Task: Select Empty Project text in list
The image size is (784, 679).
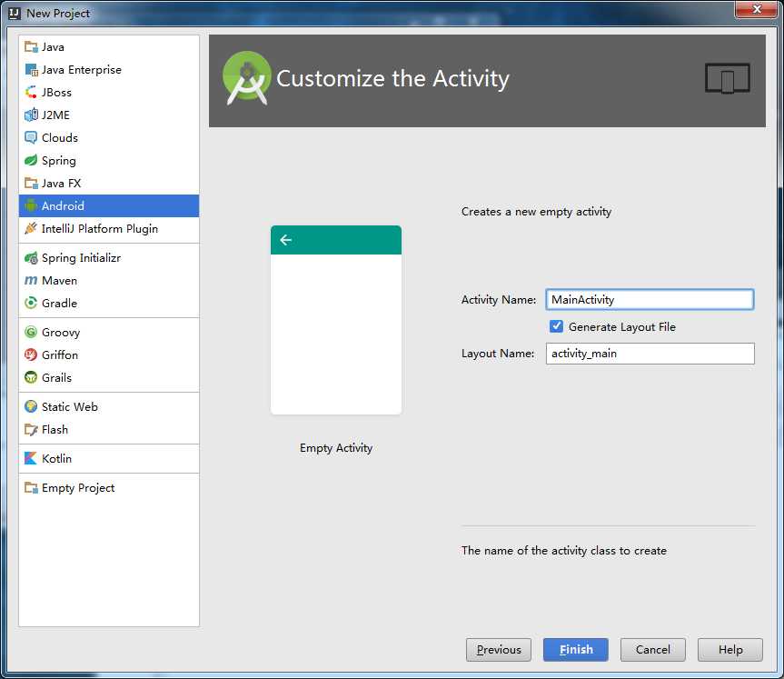Action: (x=78, y=488)
